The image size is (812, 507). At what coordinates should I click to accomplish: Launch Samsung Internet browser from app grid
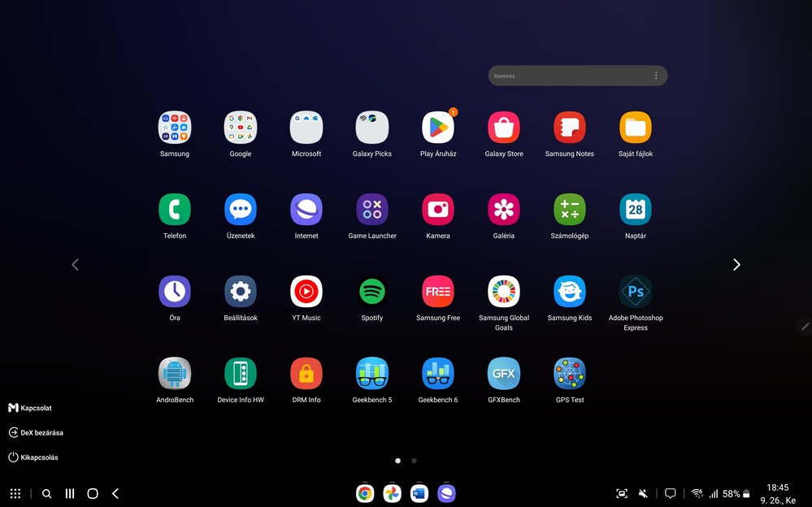coord(306,210)
